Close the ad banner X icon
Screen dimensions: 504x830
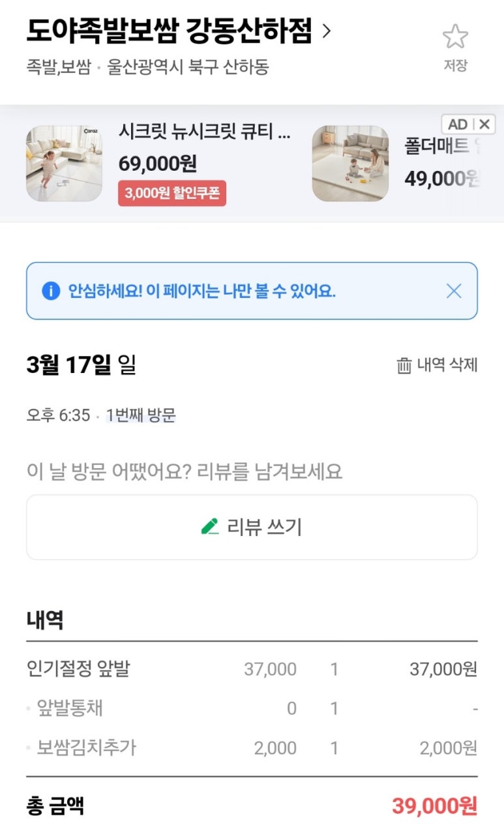pyautogui.click(x=484, y=124)
